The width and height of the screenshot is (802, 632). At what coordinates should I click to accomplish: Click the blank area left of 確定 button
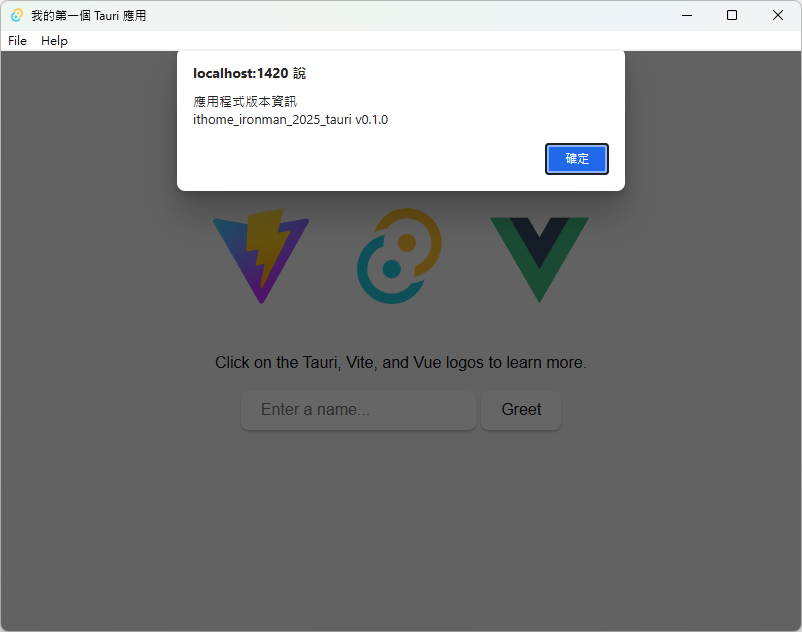pos(358,159)
